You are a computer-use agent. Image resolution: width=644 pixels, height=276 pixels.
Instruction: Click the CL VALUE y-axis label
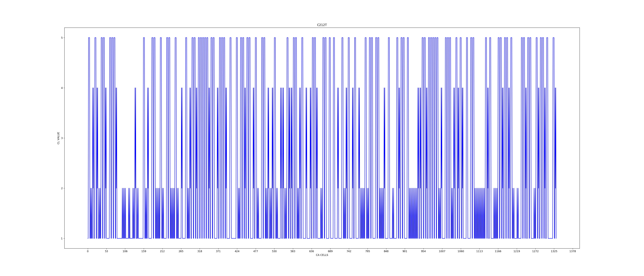point(59,138)
